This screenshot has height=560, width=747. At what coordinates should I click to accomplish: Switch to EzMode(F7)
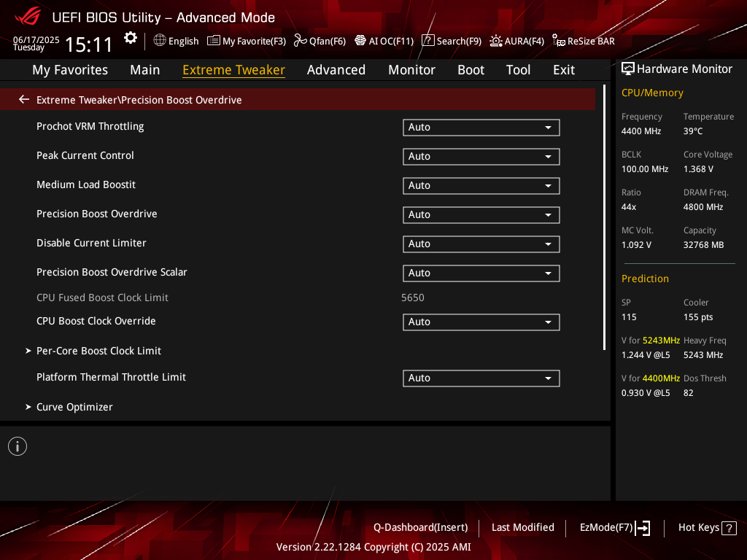pyautogui.click(x=615, y=528)
